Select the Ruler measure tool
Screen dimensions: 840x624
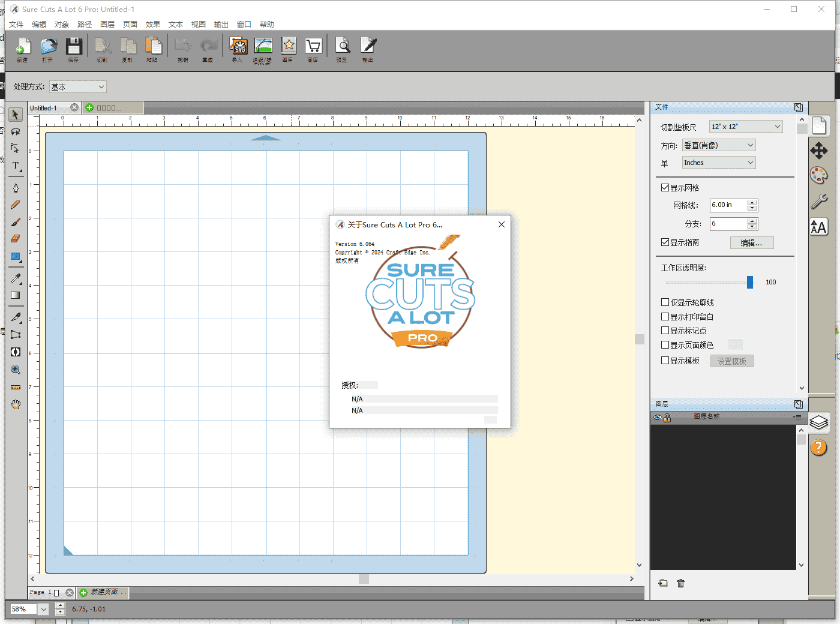[16, 387]
